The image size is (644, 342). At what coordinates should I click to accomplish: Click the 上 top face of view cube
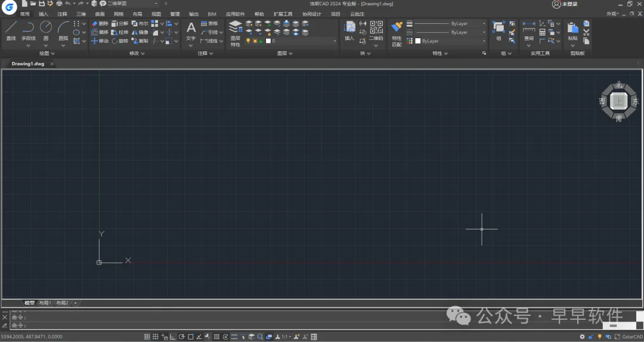618,101
